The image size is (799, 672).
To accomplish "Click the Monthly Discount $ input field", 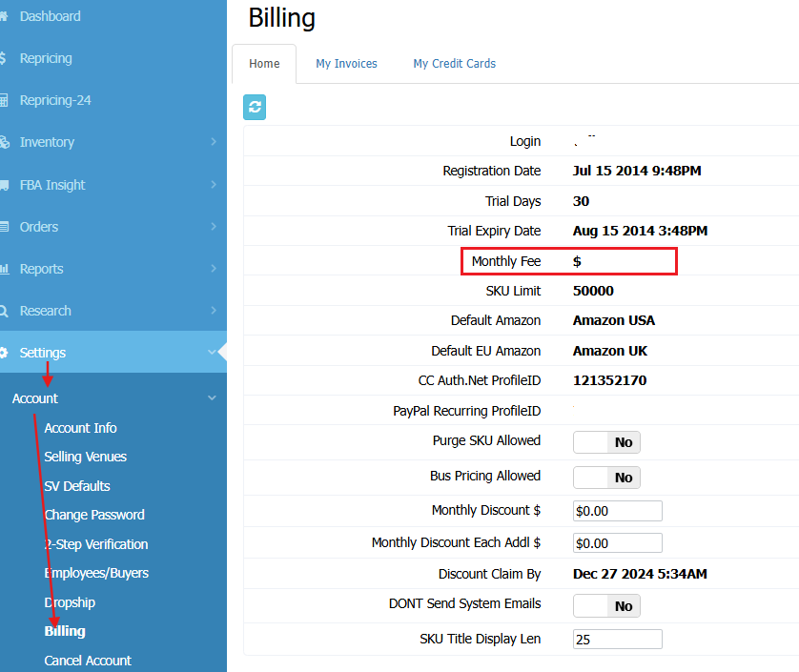I will [x=617, y=511].
